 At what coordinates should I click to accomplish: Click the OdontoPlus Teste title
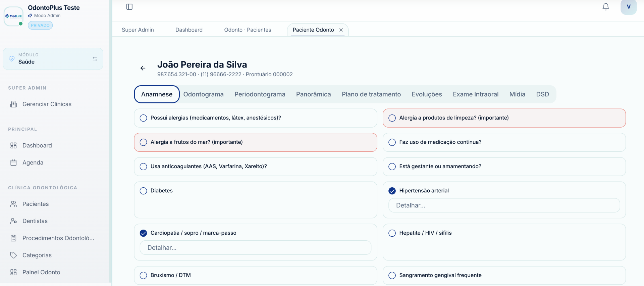54,8
